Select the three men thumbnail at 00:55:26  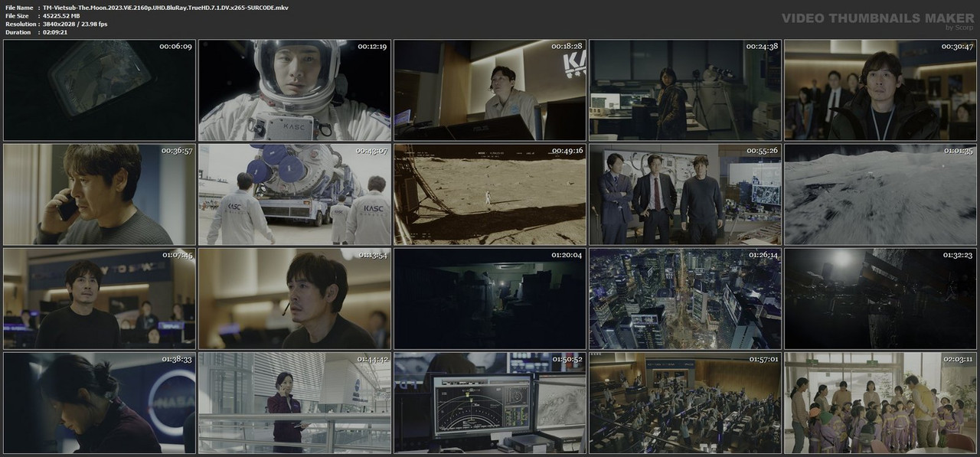tap(685, 194)
